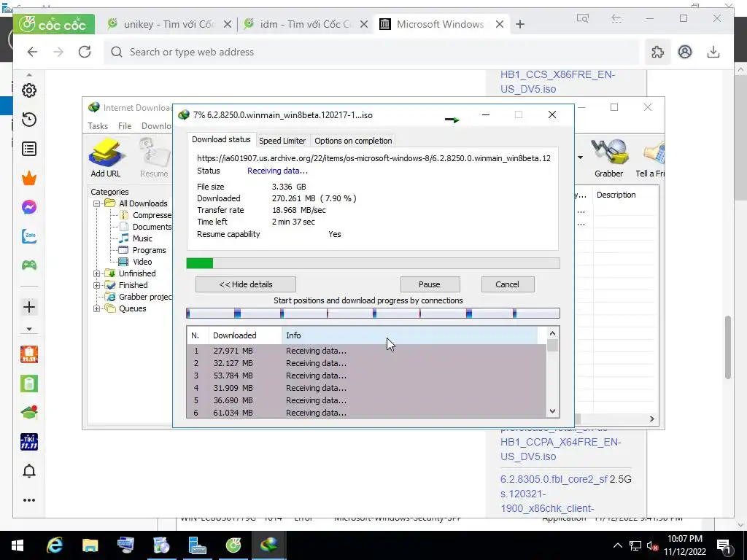Click the IDM list horizontal scroll arrow

651,419
